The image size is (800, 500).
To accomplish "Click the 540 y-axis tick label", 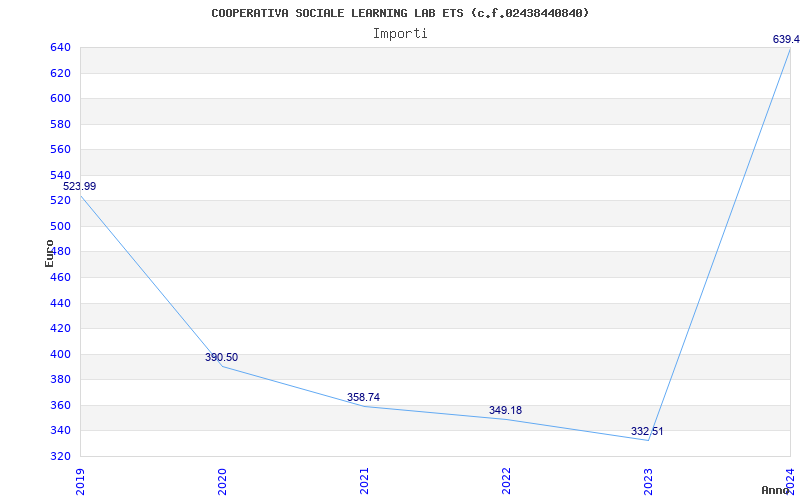I will pyautogui.click(x=60, y=175).
